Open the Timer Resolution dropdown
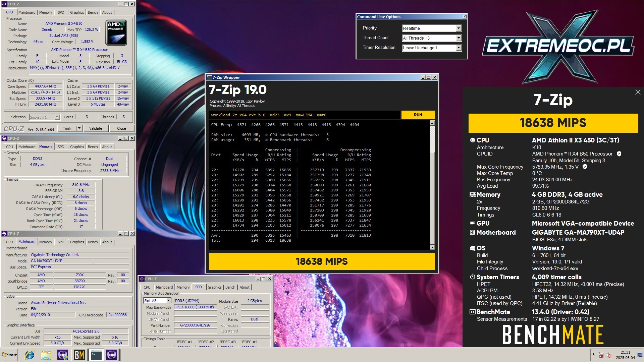The height and width of the screenshot is (362, 644). click(x=459, y=48)
